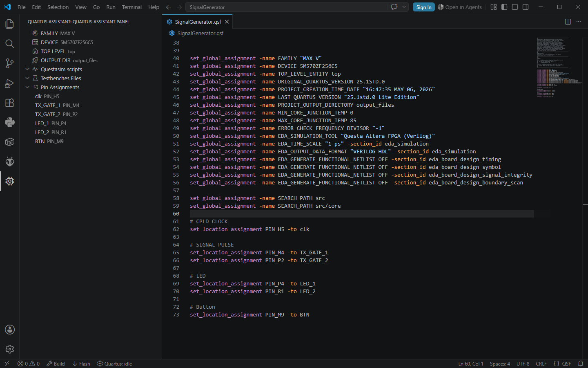Open the View menu

[x=81, y=7]
